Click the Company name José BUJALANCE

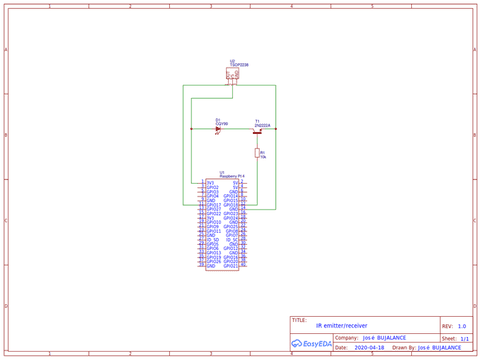384,338
